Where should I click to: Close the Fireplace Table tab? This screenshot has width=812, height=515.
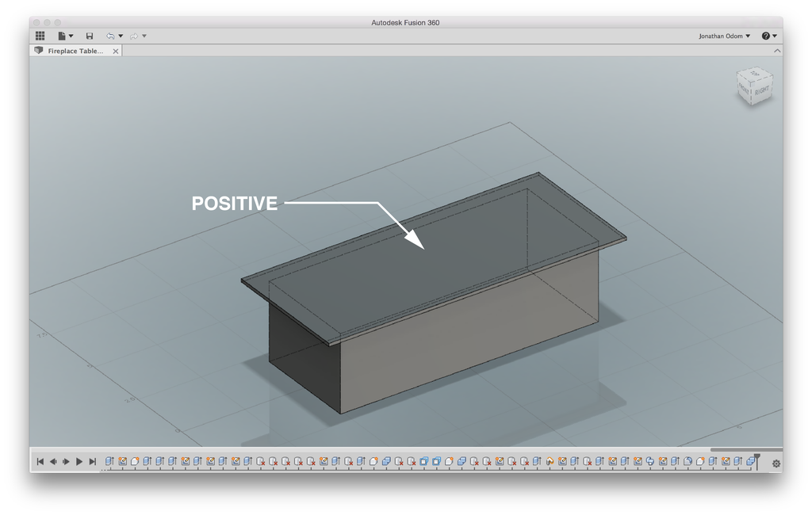click(116, 51)
